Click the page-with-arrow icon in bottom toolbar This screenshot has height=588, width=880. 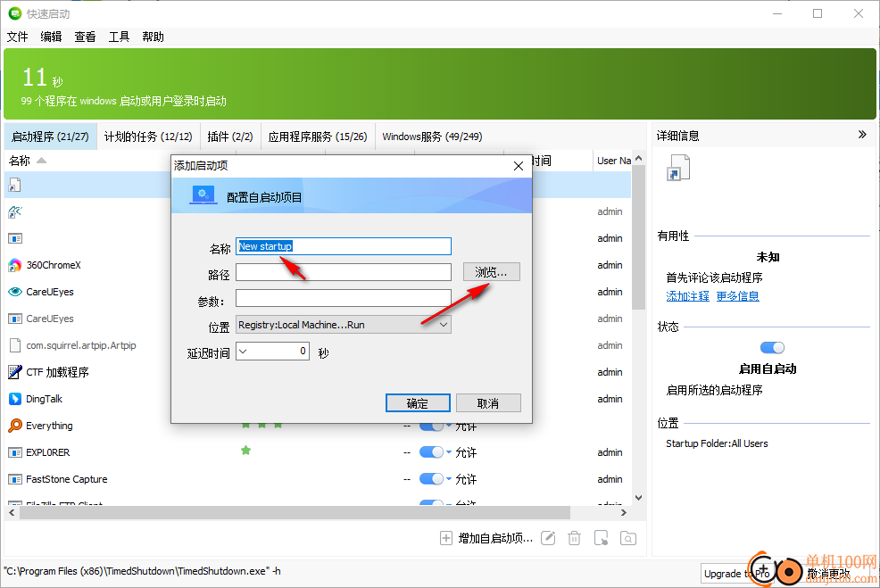(x=601, y=539)
